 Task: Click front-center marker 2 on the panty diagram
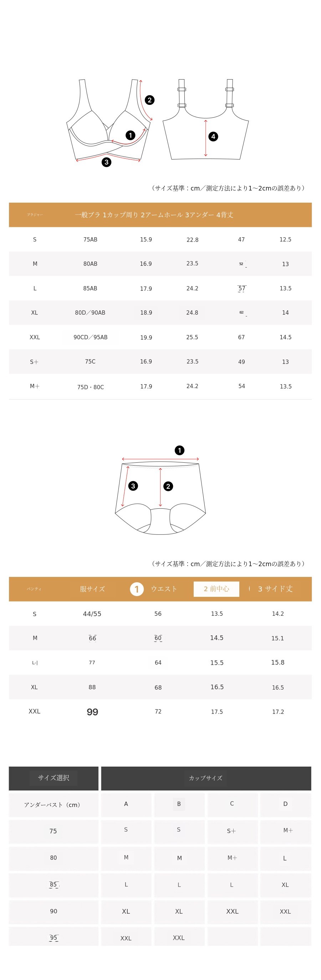tap(168, 486)
